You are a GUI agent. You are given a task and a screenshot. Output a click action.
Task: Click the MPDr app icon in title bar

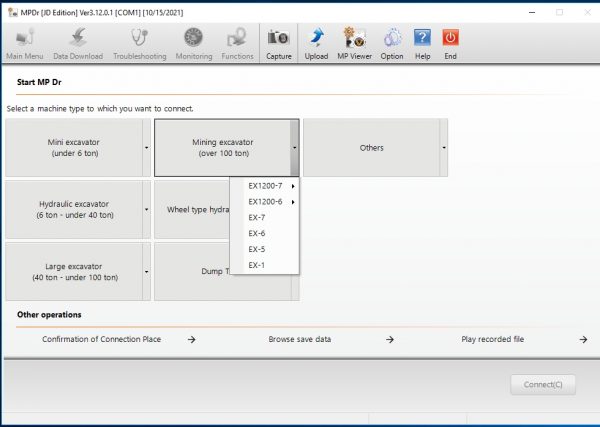tap(13, 13)
